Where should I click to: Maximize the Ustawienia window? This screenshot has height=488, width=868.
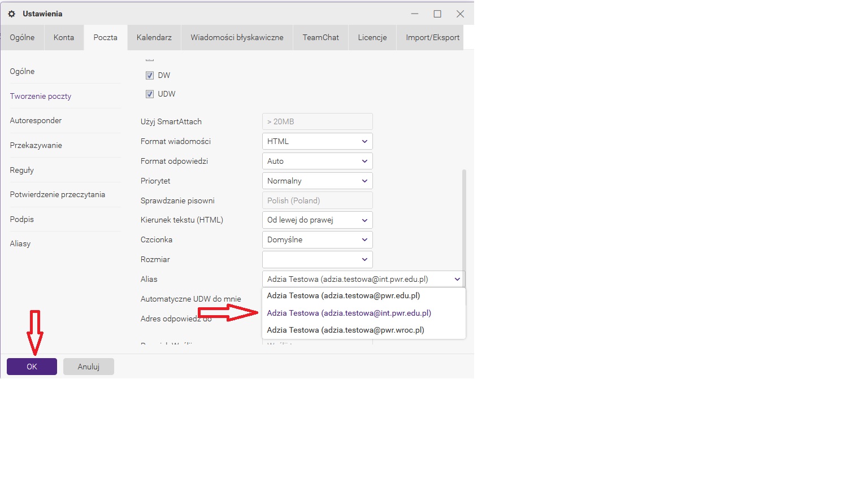tap(437, 14)
